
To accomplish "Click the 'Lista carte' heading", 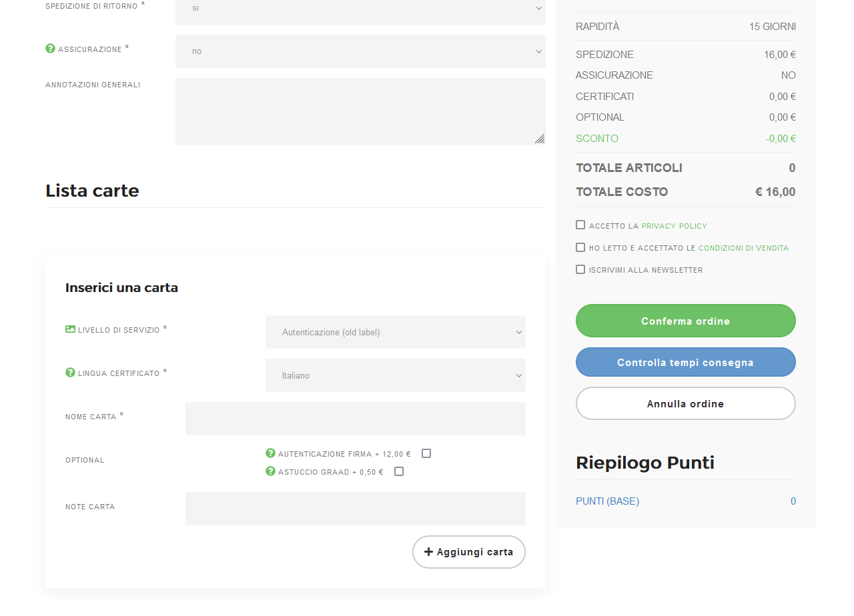I will (92, 191).
